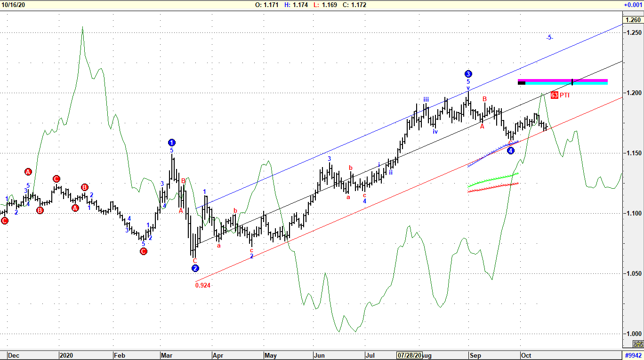This screenshot has width=644, height=360.
Task: Click the blue circled wave 1 marker
Action: (x=172, y=143)
